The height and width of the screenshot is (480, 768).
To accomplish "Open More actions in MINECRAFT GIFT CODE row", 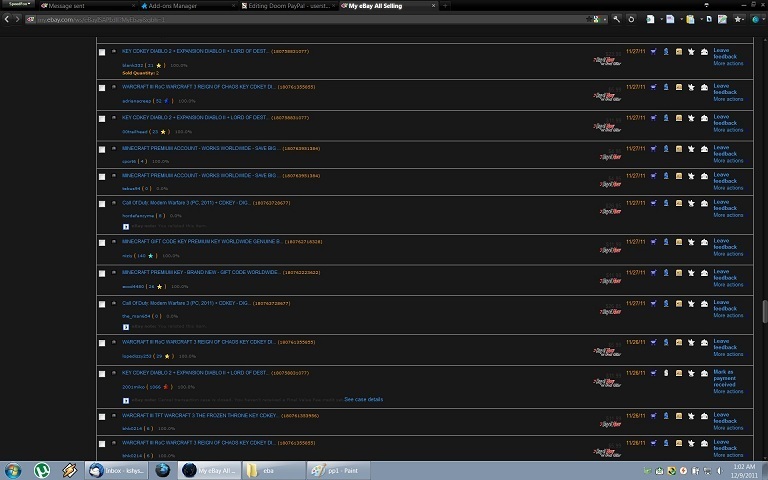I will (728, 254).
